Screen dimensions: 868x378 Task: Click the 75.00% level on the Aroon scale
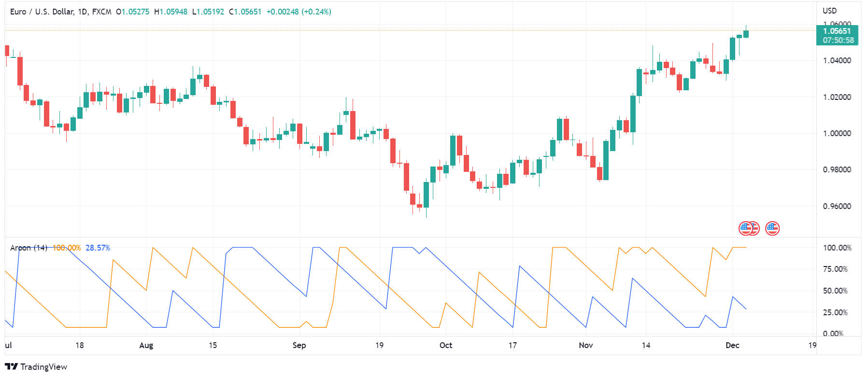835,269
